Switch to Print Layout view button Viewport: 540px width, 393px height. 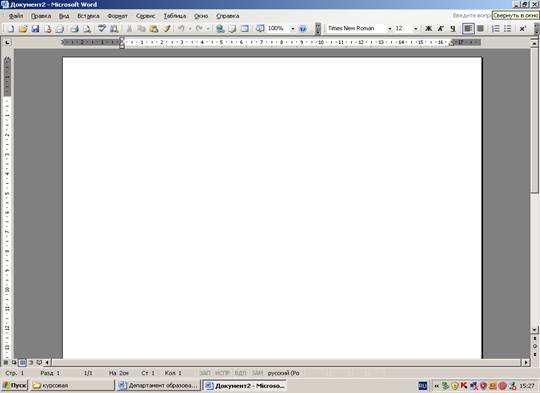[x=22, y=362]
